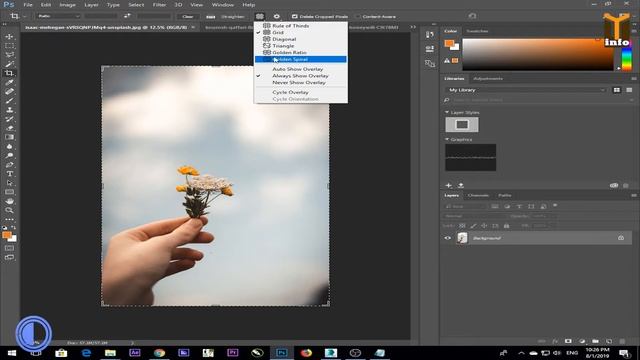
Task: Select the Rectangle shape tool
Action: tap(9, 192)
